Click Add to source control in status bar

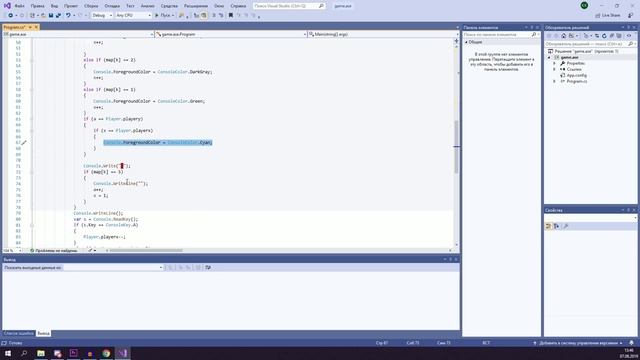[x=578, y=343]
